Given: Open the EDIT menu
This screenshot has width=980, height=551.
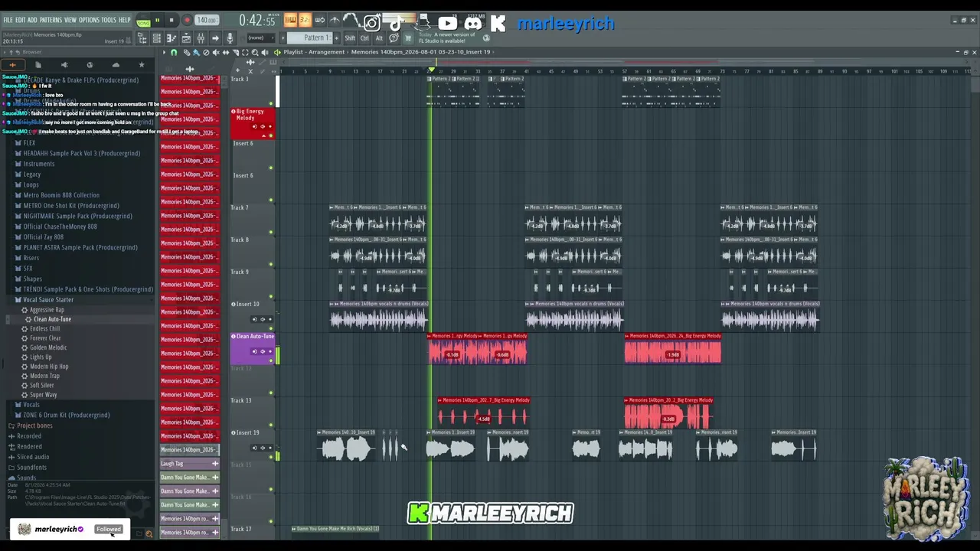Looking at the screenshot, I should 21,20.
